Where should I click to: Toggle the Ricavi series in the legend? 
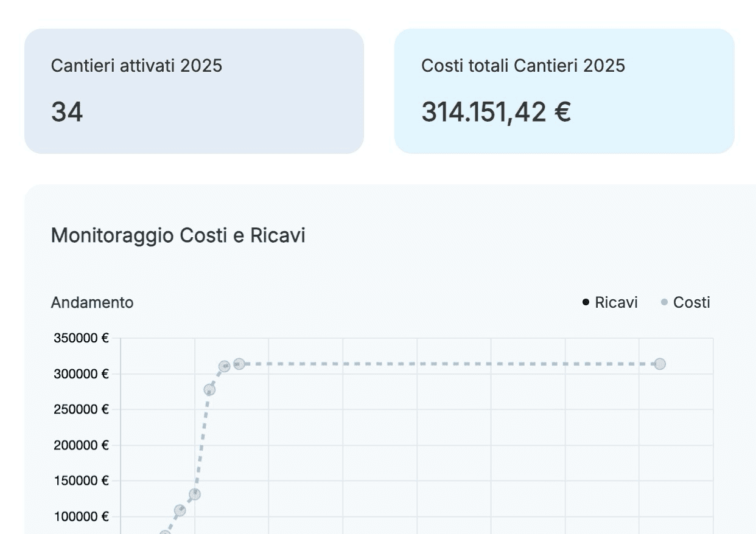point(610,302)
